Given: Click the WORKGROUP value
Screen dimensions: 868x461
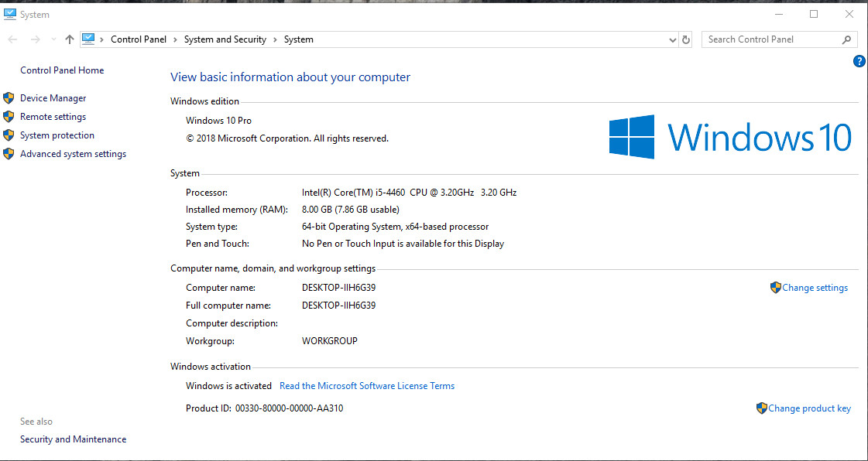Looking at the screenshot, I should click(x=330, y=341).
